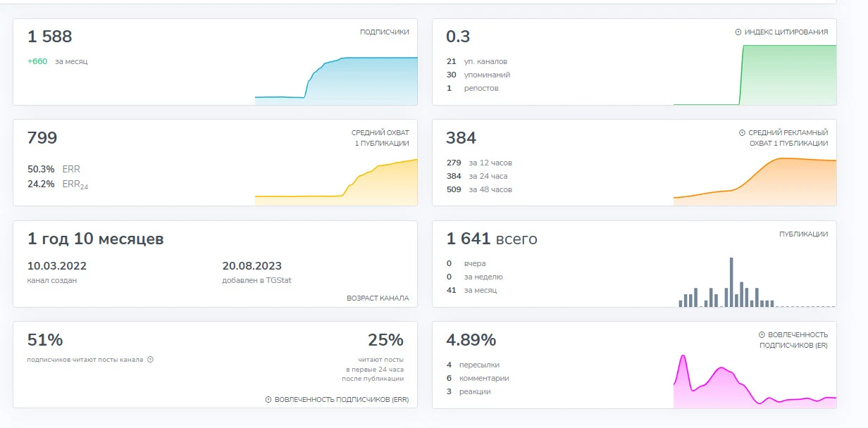The image size is (868, 428).
Task: Click the '1 год 10 месяцев' channel age
Action: pyautogui.click(x=95, y=239)
